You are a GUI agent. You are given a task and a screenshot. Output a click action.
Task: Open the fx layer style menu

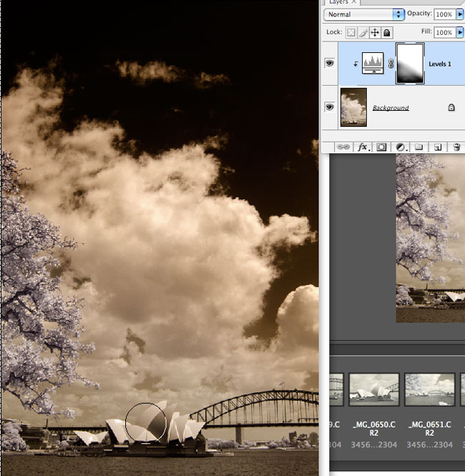363,147
